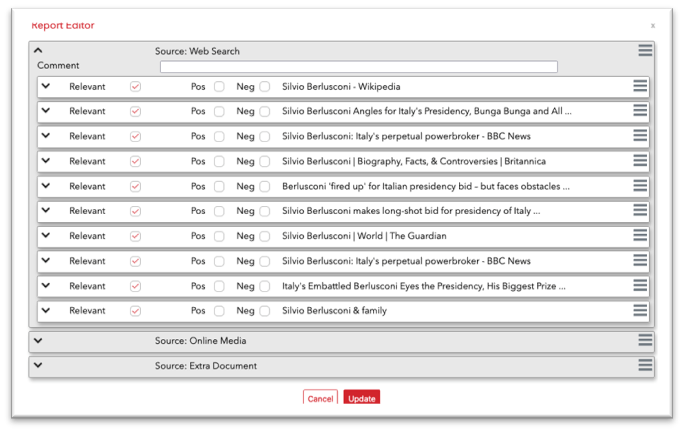Viewport: 684px width, 432px height.
Task: Click hamburger icon on Berlusconi & family row
Action: click(x=640, y=311)
